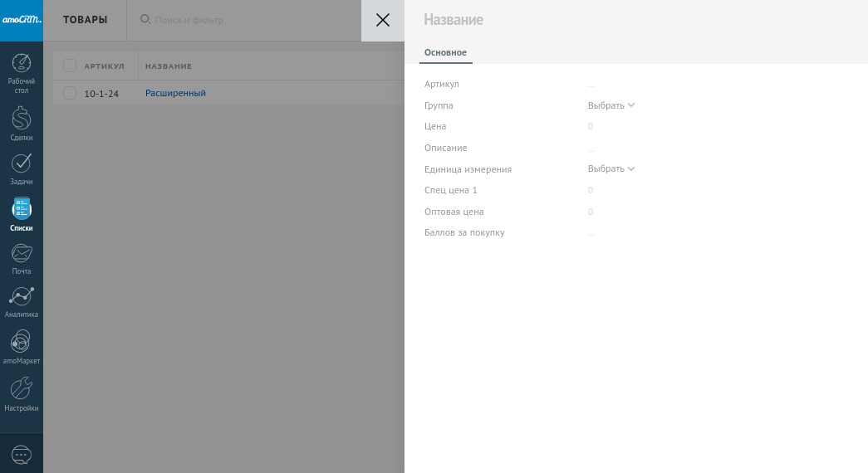Open the Задачи tasks icon
This screenshot has width=868, height=473.
pyautogui.click(x=22, y=163)
